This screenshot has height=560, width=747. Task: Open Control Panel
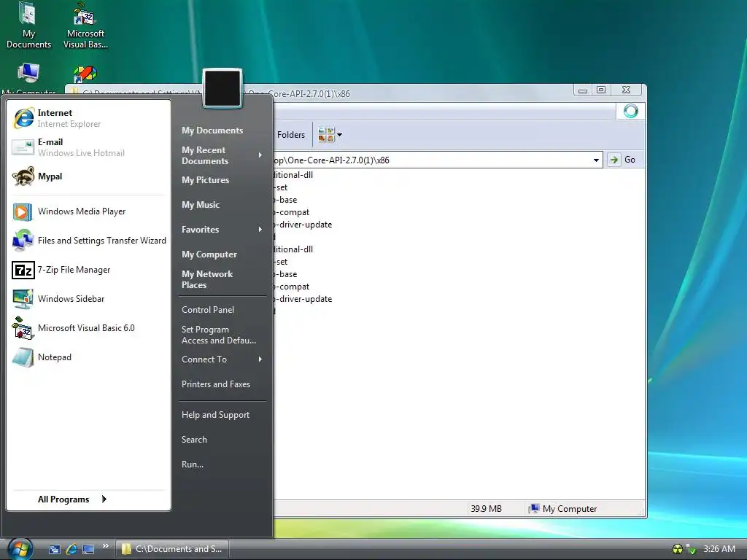(208, 309)
